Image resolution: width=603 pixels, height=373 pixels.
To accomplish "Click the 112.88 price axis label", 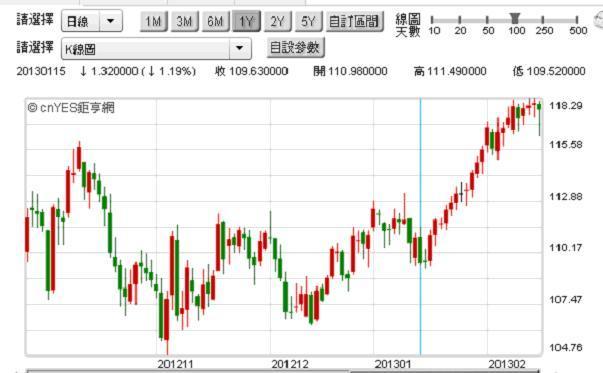I will click(566, 196).
